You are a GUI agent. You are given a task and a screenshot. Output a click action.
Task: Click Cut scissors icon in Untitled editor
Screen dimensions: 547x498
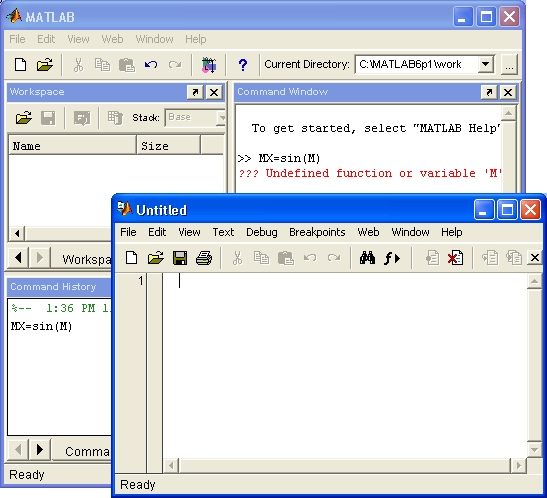point(237,258)
